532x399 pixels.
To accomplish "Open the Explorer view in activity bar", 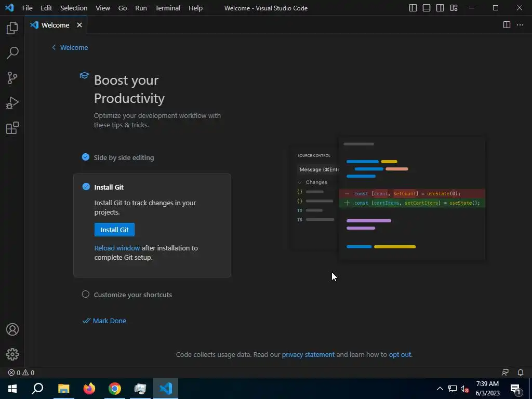I will pyautogui.click(x=12, y=28).
